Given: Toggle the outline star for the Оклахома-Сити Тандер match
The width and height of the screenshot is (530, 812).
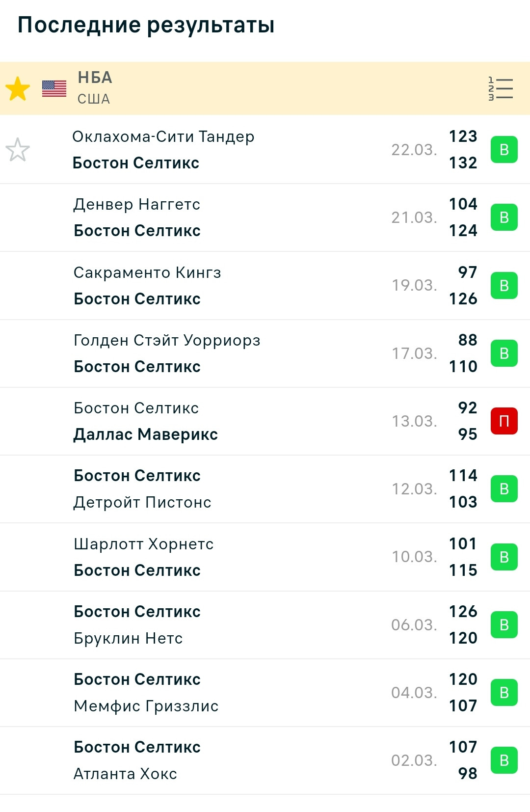Looking at the screenshot, I should (18, 150).
